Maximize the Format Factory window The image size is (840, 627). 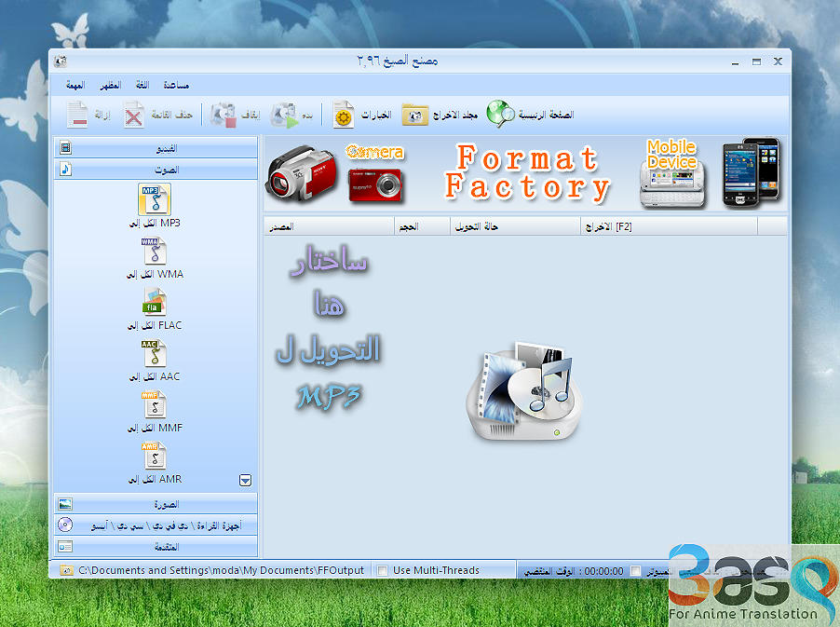(756, 62)
